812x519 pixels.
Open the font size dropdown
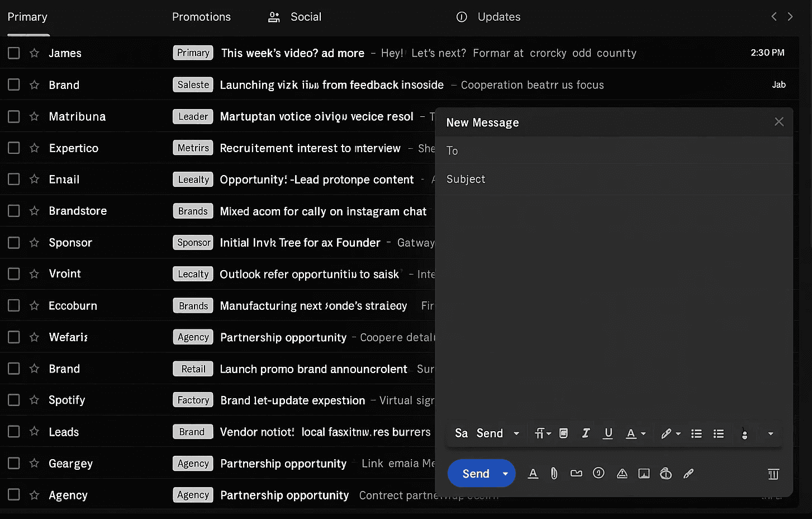point(543,433)
